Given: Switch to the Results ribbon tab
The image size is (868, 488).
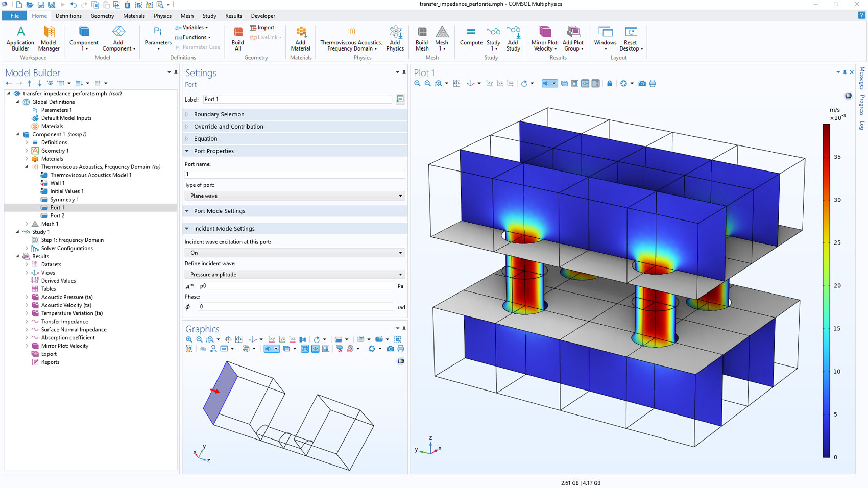Looking at the screenshot, I should 233,16.
